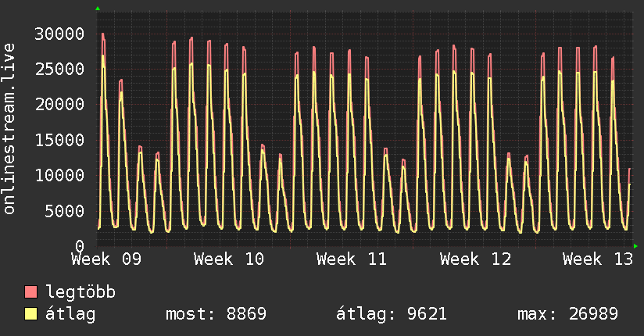Click the 0 y-axis value

pos(80,246)
